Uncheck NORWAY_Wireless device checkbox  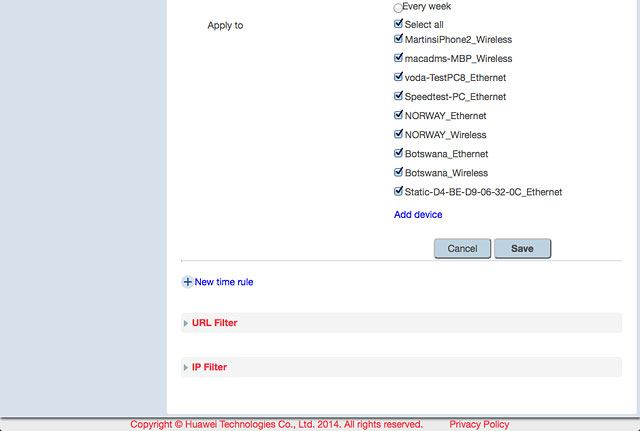398,134
